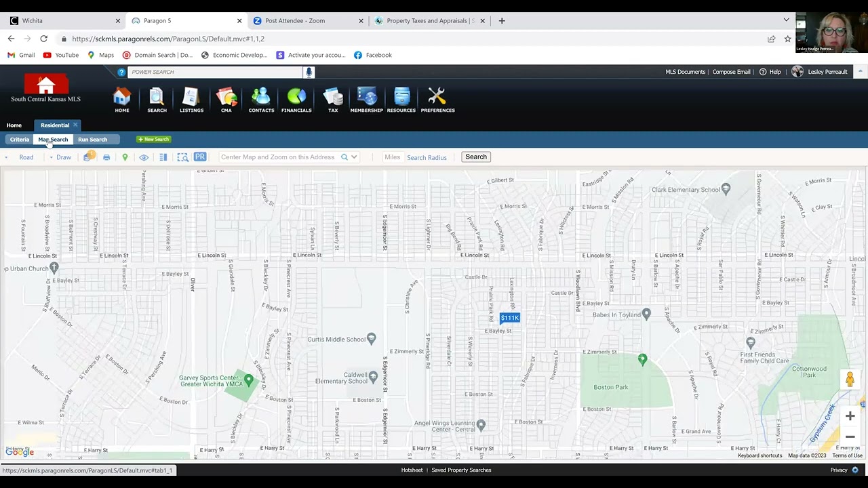Switch to Property Taxes and Appraisals tab
868x488 pixels.
tap(429, 20)
